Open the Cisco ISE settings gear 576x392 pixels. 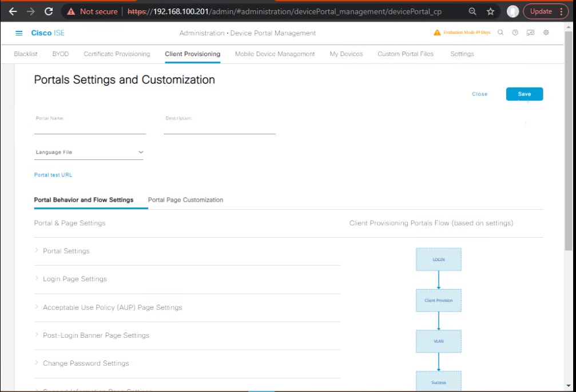tap(546, 33)
